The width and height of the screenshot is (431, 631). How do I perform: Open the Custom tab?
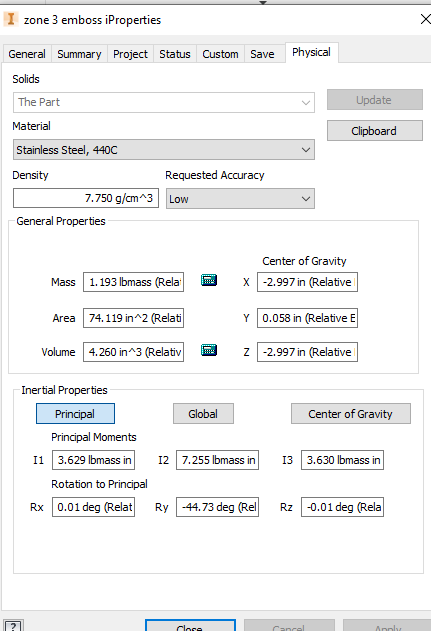(x=220, y=54)
